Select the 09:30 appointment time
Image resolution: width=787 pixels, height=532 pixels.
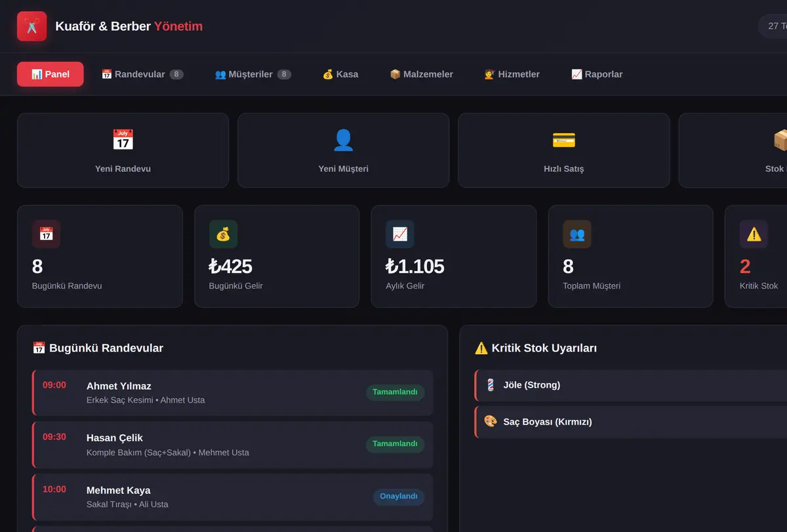[54, 437]
